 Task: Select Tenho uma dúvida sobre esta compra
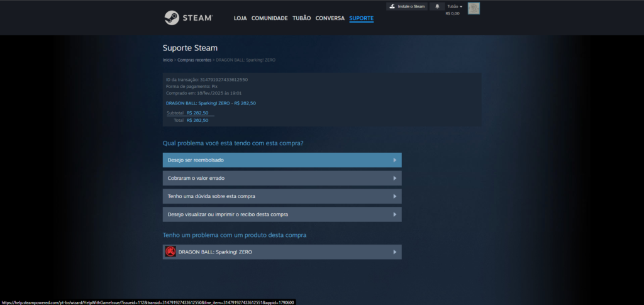pyautogui.click(x=282, y=196)
